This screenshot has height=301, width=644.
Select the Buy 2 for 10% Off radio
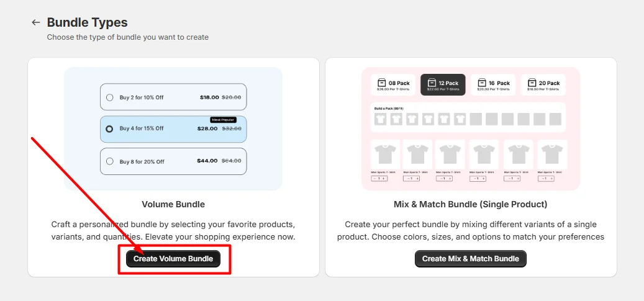[x=110, y=97]
